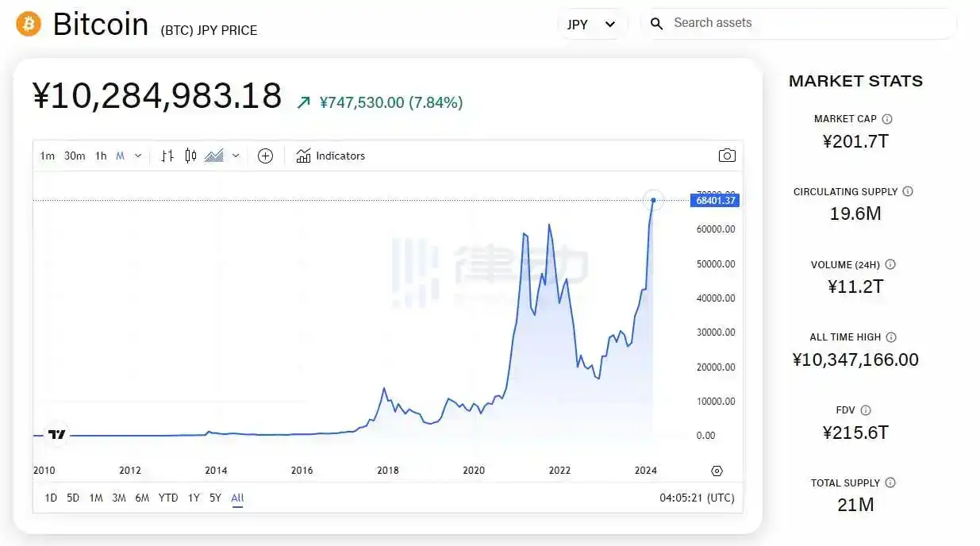Click the Bitcoin logo icon
Screen dimensions: 980x546
pos(29,24)
